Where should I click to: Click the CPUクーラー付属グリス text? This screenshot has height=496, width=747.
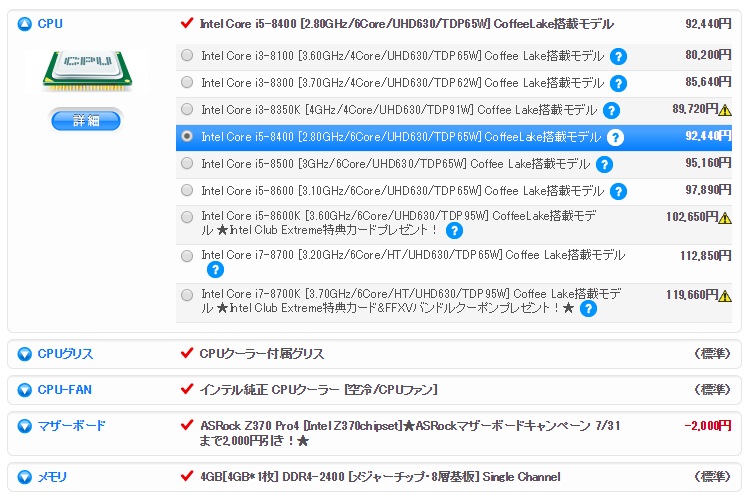pyautogui.click(x=262, y=354)
